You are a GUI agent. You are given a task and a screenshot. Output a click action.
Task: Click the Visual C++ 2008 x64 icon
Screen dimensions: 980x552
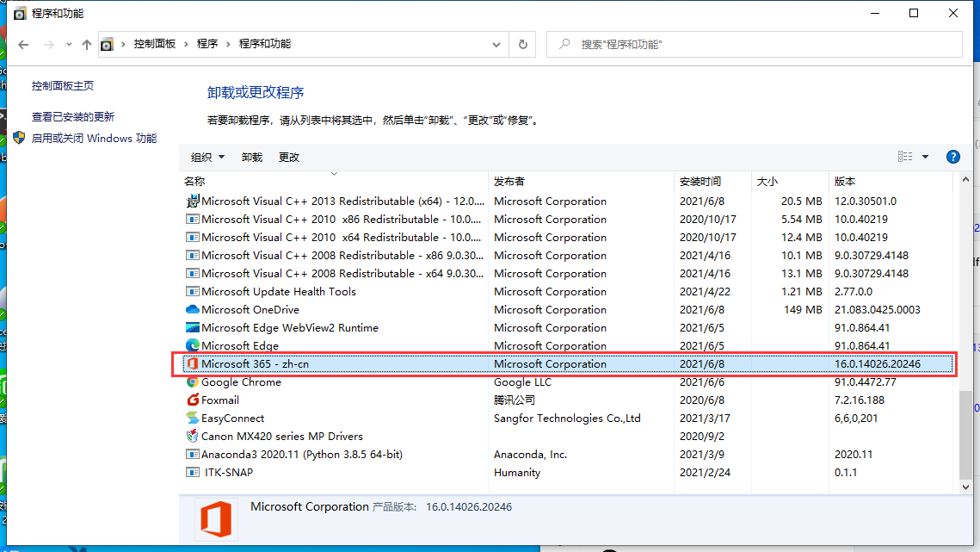(193, 274)
